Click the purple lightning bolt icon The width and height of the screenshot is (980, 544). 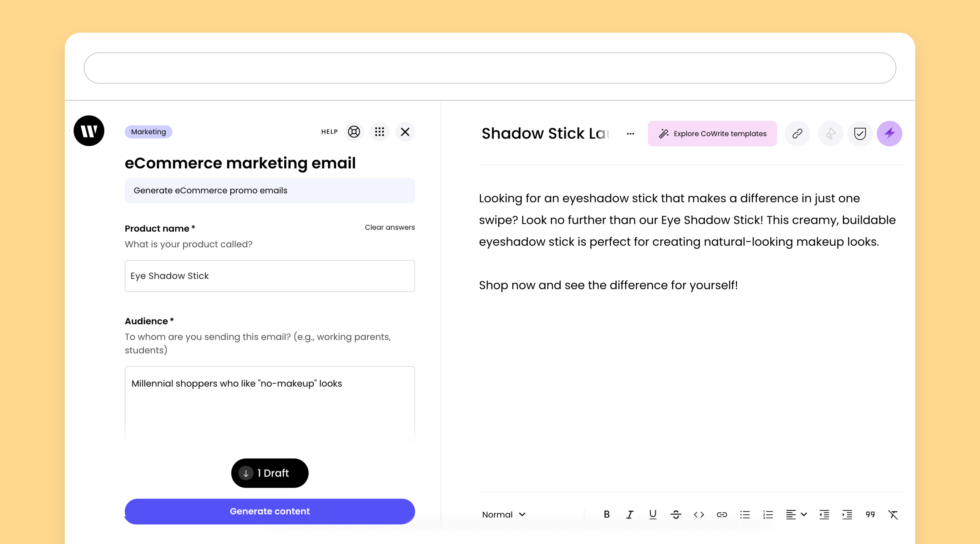(x=889, y=134)
